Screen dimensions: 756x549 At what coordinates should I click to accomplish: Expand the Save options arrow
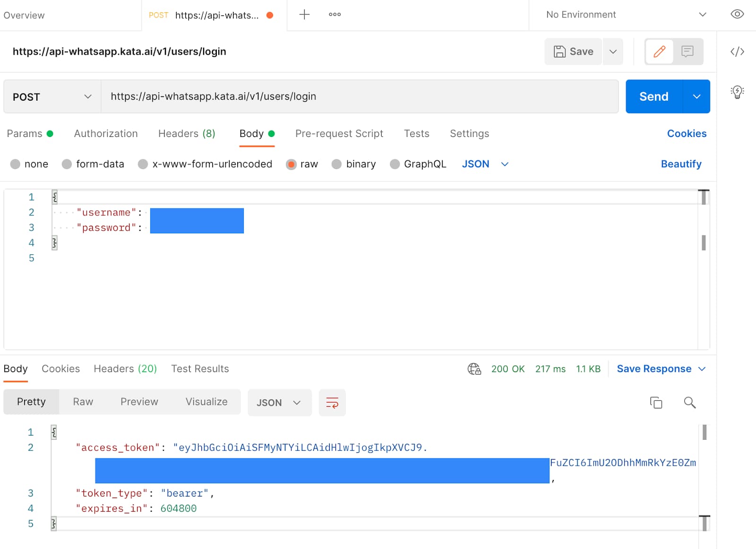pyautogui.click(x=613, y=51)
